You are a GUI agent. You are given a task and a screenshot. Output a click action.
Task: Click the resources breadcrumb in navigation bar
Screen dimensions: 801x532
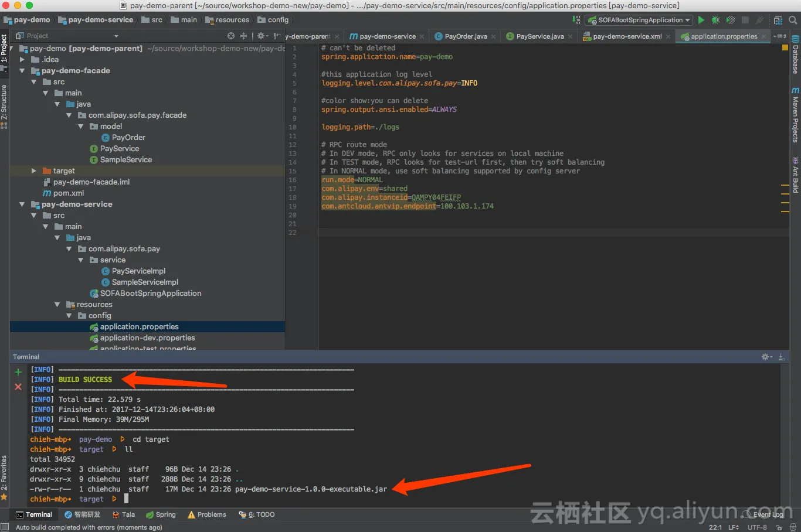[228, 20]
